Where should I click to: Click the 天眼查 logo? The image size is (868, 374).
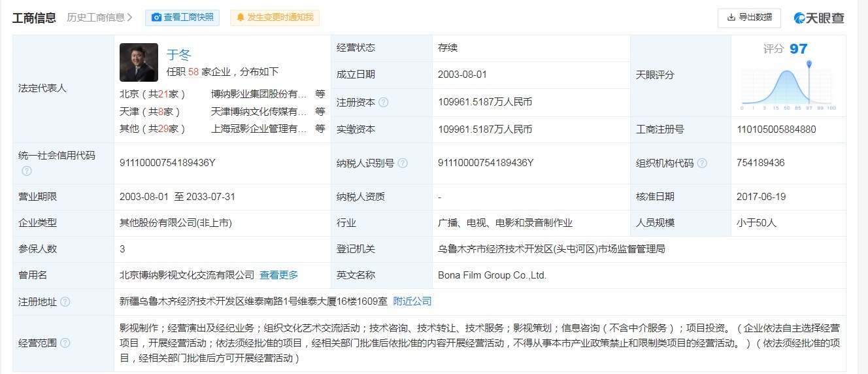click(819, 18)
